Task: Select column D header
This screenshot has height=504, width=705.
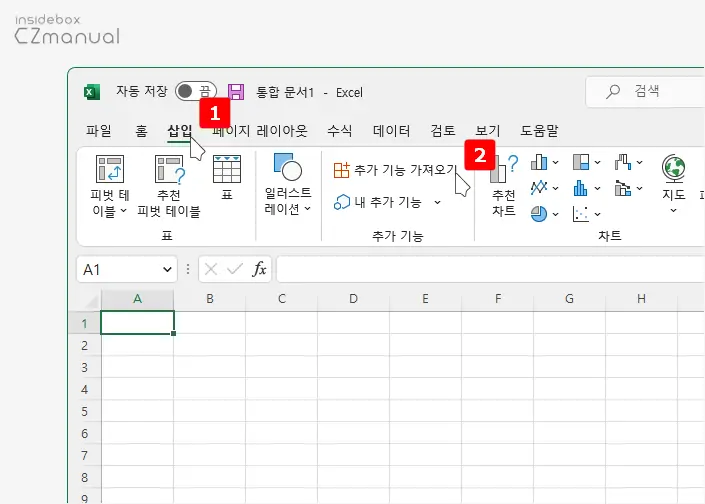Action: click(x=353, y=299)
